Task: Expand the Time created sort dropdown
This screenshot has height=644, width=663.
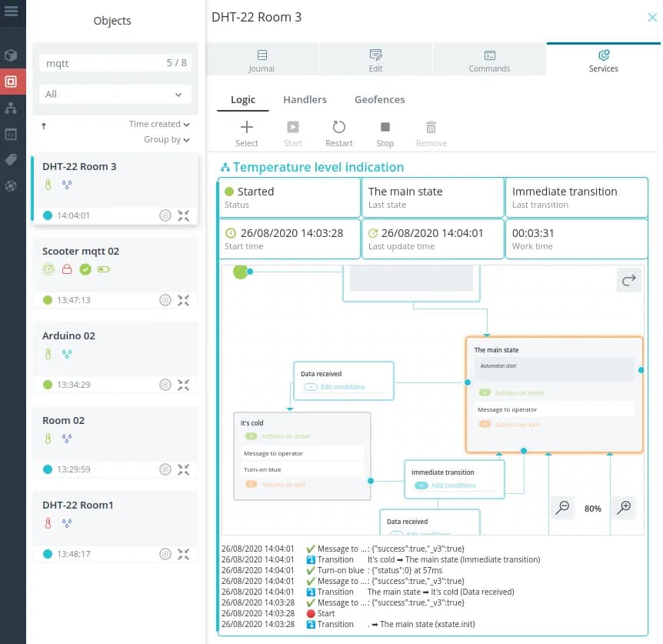Action: pos(160,124)
